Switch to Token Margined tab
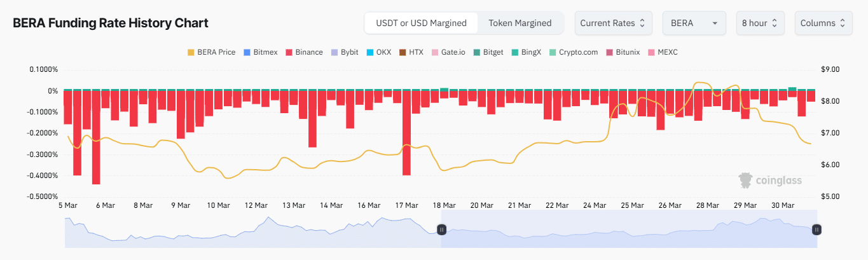 click(x=520, y=23)
